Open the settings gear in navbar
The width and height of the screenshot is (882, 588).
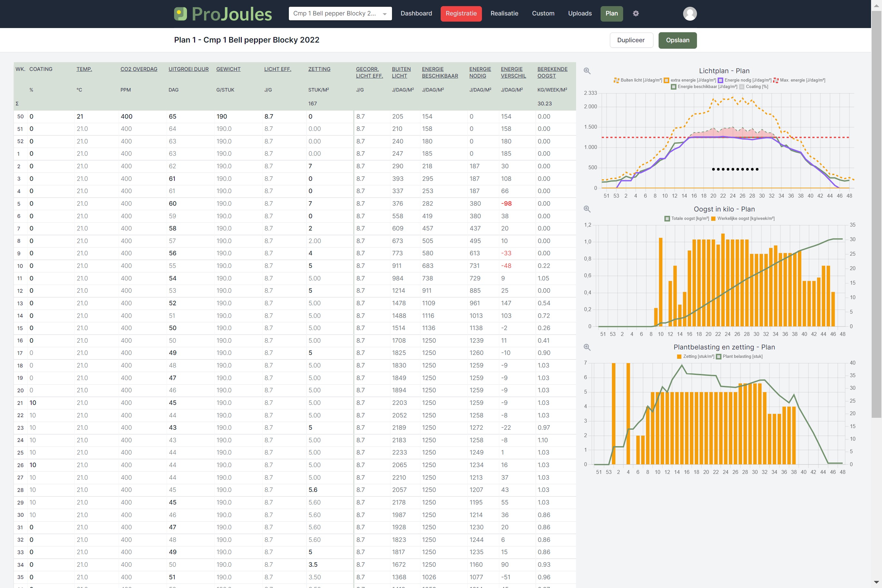[636, 14]
